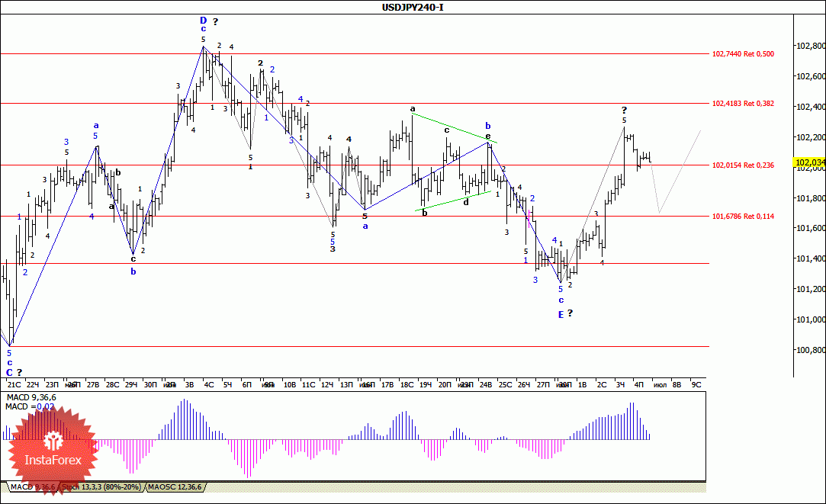
Task: Click the blue wave E label near low
Action: pos(561,314)
